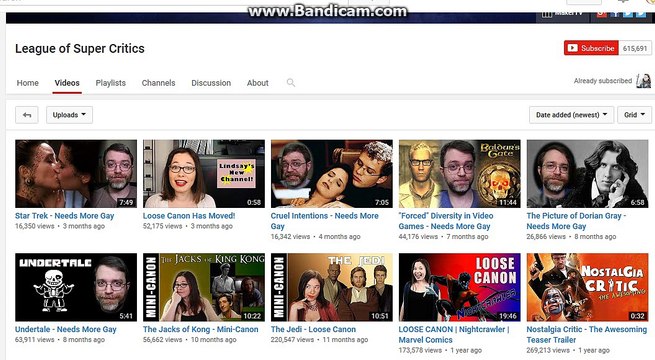
Task: Click the back arrow button beside Uploads
Action: 27,115
